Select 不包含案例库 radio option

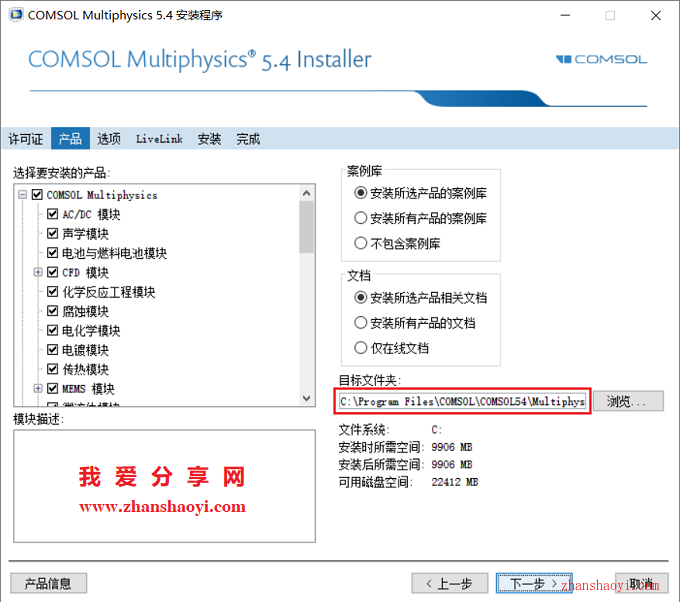[x=360, y=243]
